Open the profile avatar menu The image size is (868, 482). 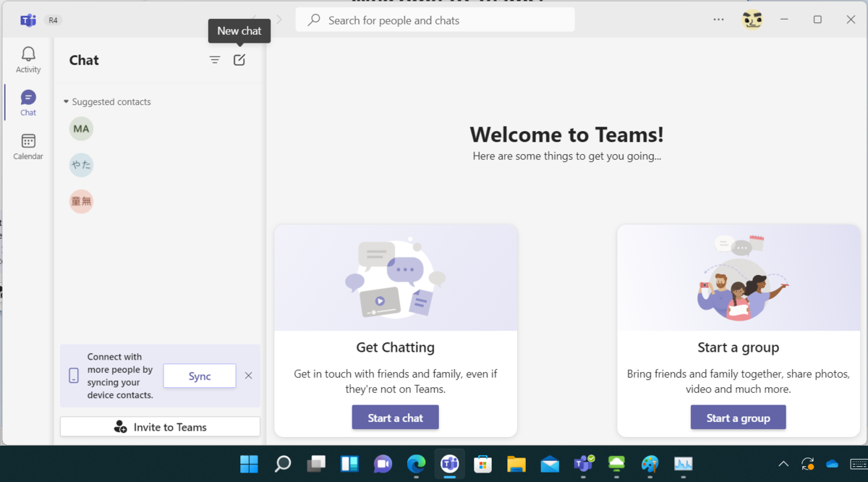click(752, 20)
